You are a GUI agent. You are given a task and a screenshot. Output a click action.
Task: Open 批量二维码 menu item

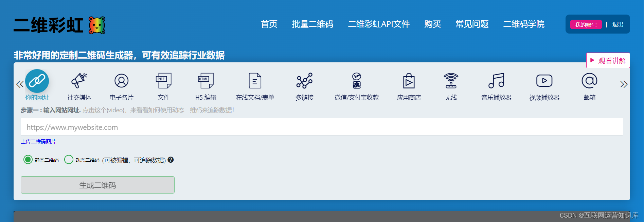pos(313,24)
